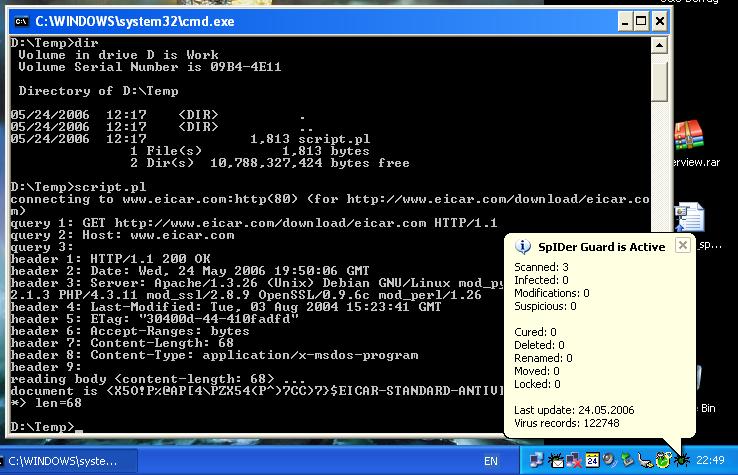This screenshot has height=475, width=738.
Task: Select the C:\WINDOWS\syste... taskbar button
Action: tap(69, 461)
